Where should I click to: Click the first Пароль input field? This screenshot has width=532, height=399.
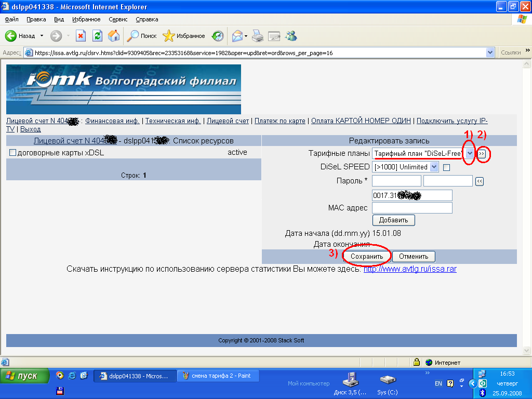(x=396, y=181)
